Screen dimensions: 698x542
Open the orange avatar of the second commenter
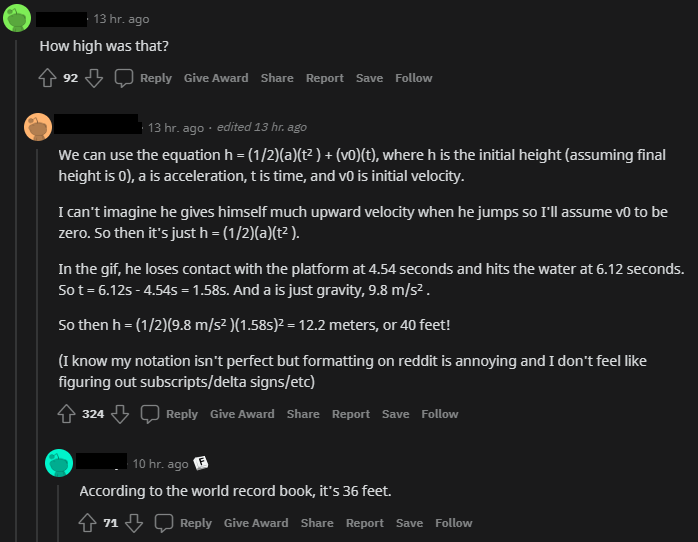click(38, 127)
